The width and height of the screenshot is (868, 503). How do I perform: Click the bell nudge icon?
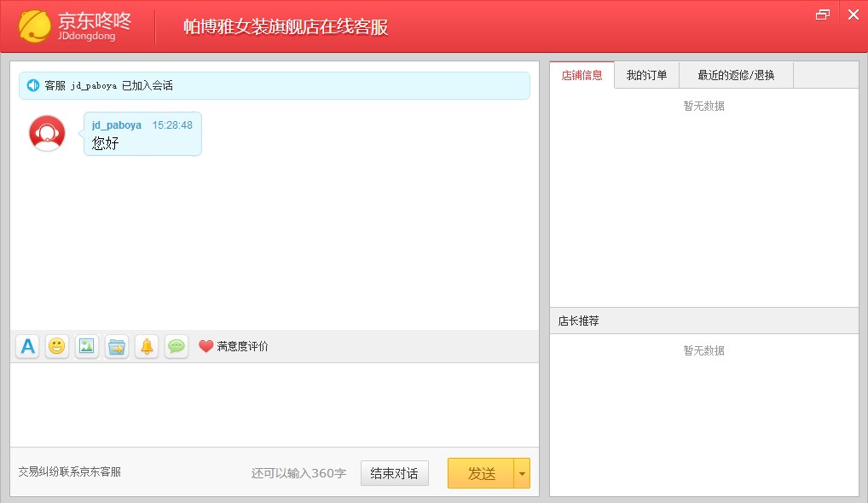(147, 346)
